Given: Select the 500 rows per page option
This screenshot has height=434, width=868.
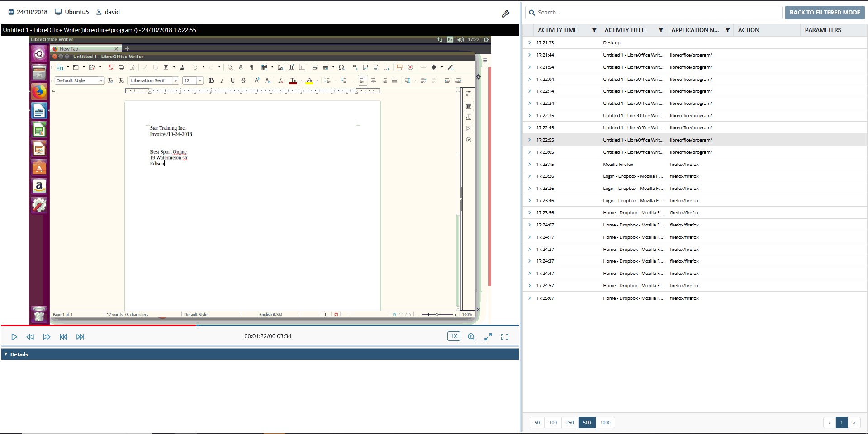Looking at the screenshot, I should [x=587, y=422].
